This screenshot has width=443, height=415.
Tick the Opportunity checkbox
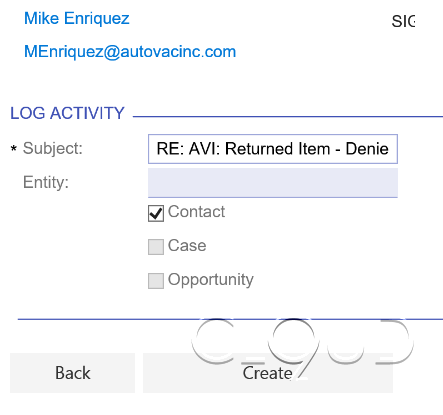[156, 281]
